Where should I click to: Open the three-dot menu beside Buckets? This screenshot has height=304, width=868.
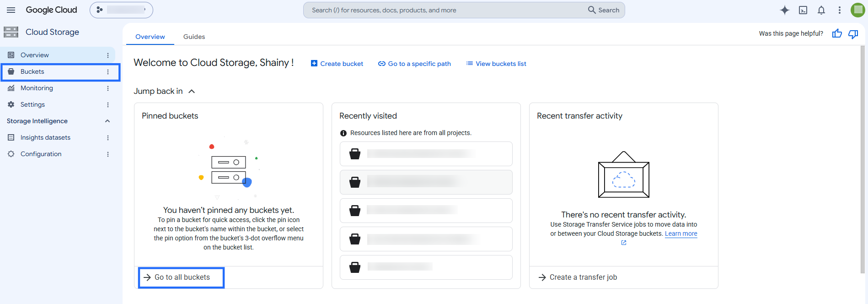pyautogui.click(x=108, y=71)
